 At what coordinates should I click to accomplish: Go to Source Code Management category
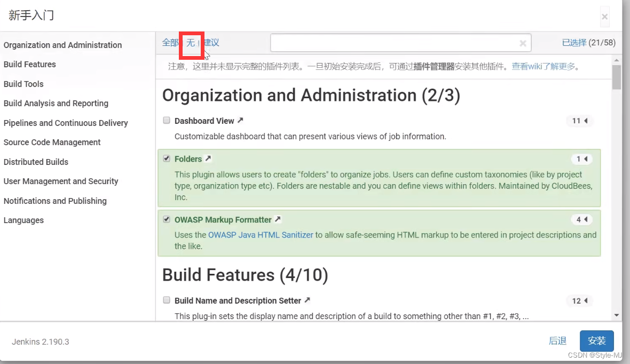tap(52, 142)
